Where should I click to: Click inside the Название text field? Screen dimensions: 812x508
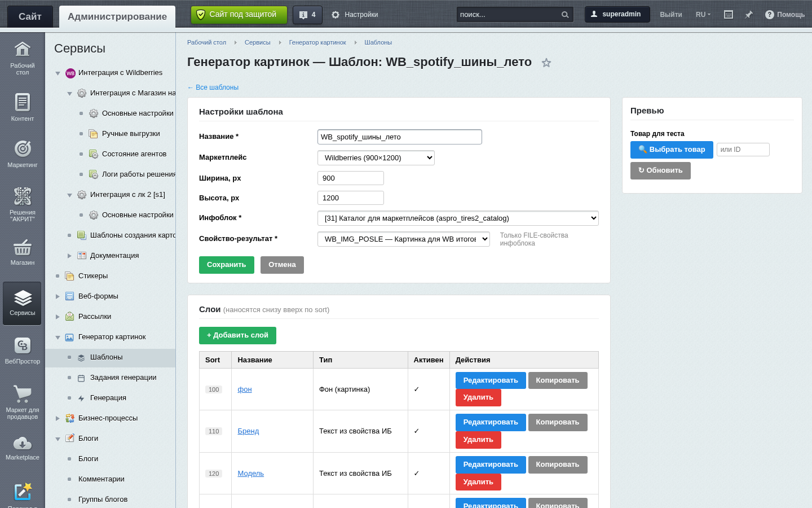(400, 137)
